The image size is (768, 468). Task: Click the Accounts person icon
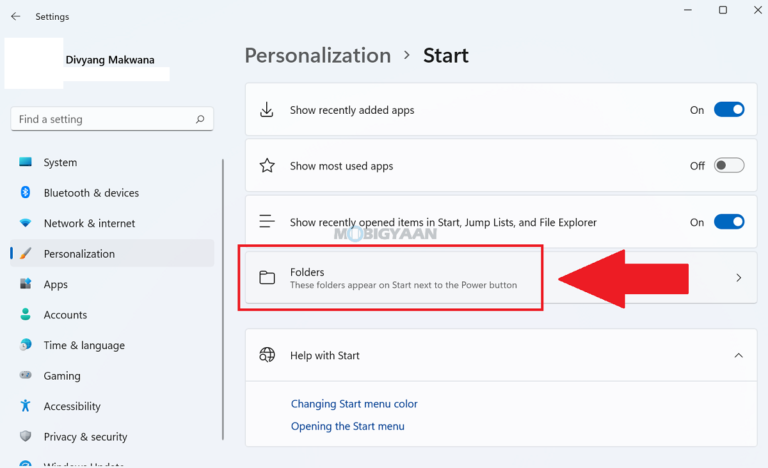point(25,314)
